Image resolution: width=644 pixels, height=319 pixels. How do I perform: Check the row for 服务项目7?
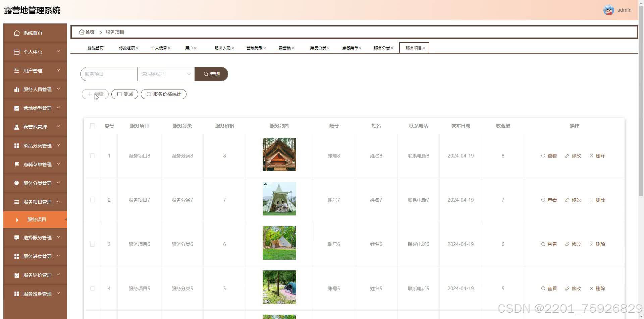93,200
